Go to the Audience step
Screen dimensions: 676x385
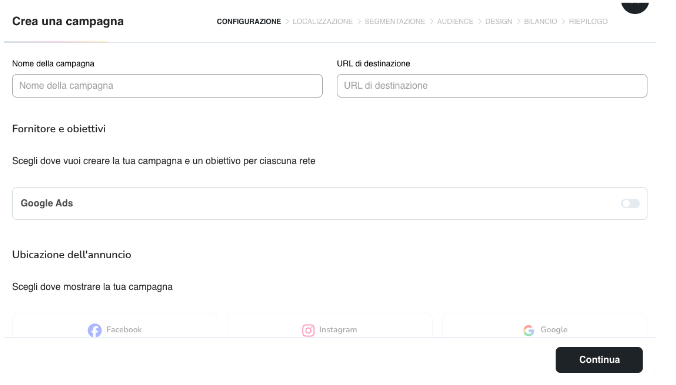pos(455,22)
